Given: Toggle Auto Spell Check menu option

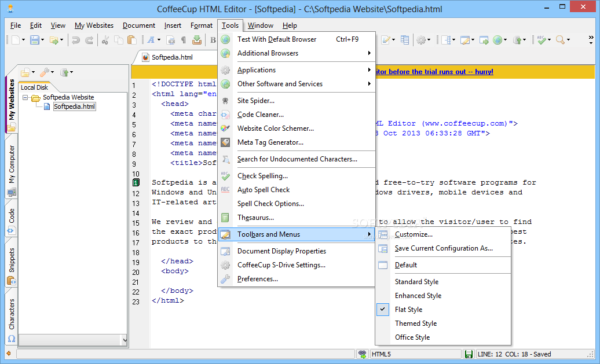Looking at the screenshot, I should [x=264, y=190].
